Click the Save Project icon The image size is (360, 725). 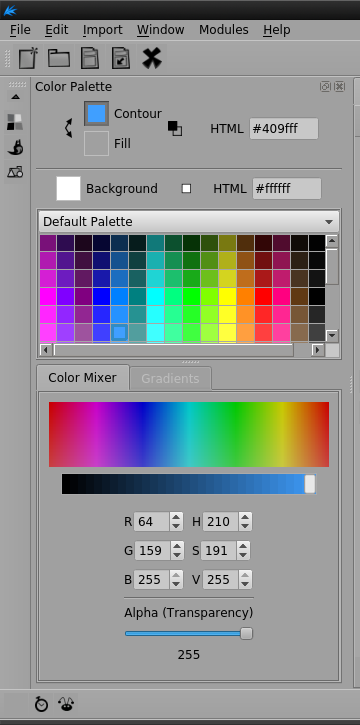[x=90, y=58]
